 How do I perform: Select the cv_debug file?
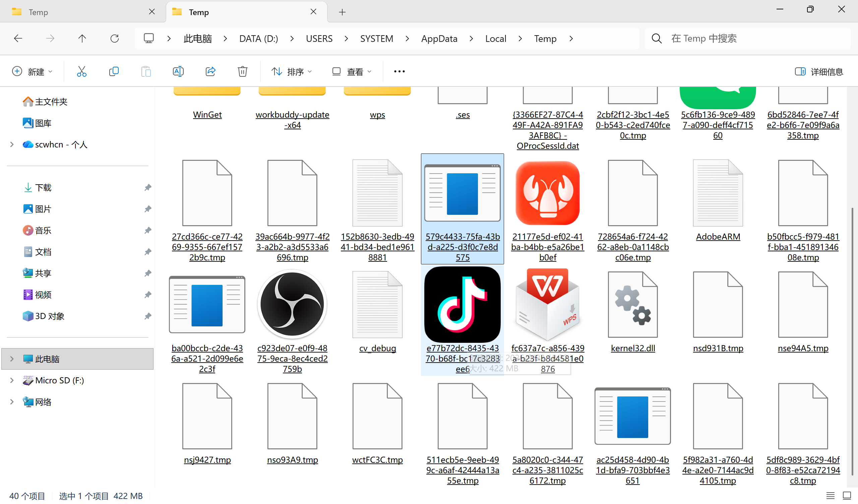(x=377, y=312)
